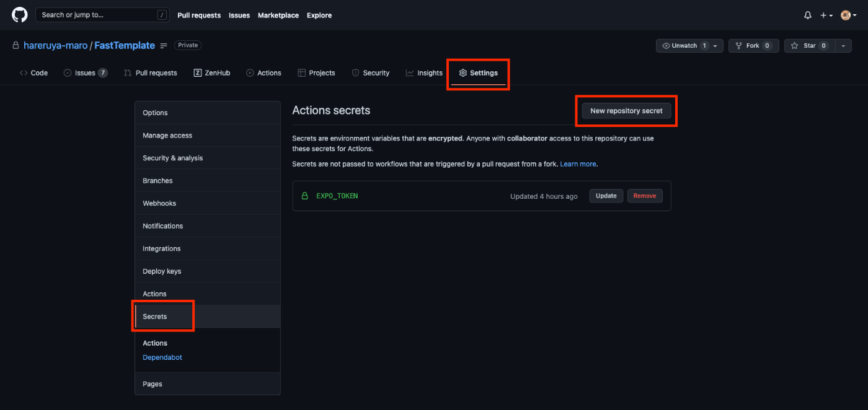Expand the Unwatch dropdown arrow
Image resolution: width=868 pixels, height=410 pixels.
tap(715, 46)
